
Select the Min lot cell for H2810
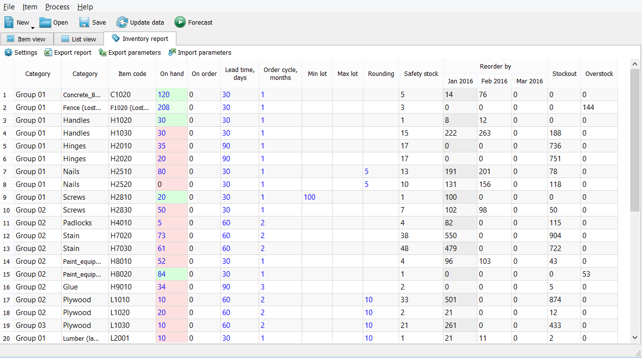317,197
